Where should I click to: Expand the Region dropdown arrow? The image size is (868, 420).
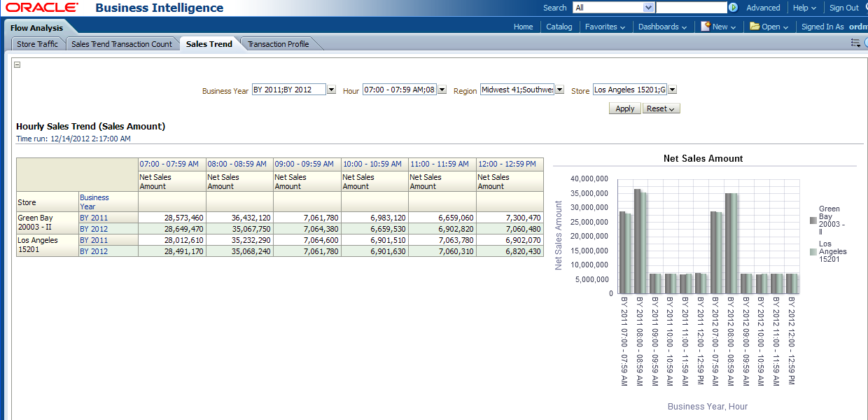coord(559,90)
